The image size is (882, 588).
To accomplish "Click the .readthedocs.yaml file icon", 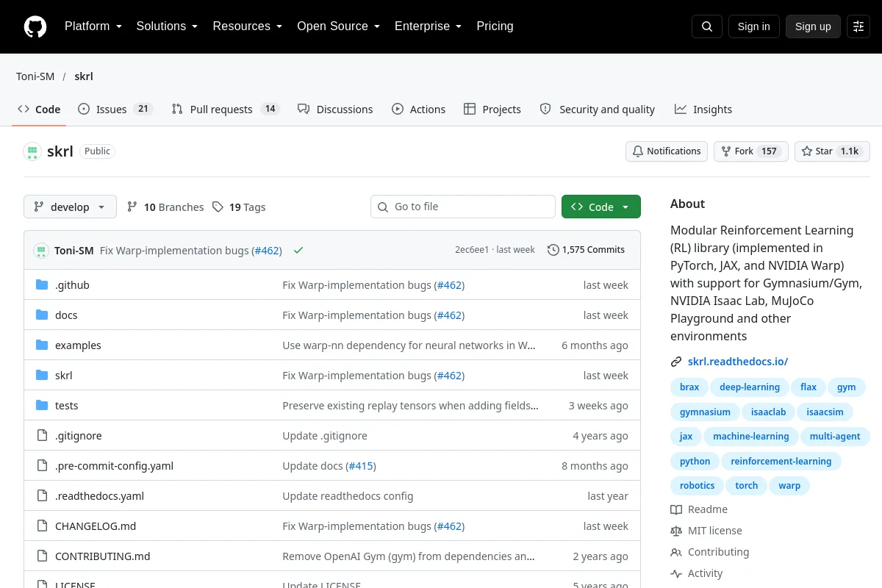I will [x=42, y=495].
